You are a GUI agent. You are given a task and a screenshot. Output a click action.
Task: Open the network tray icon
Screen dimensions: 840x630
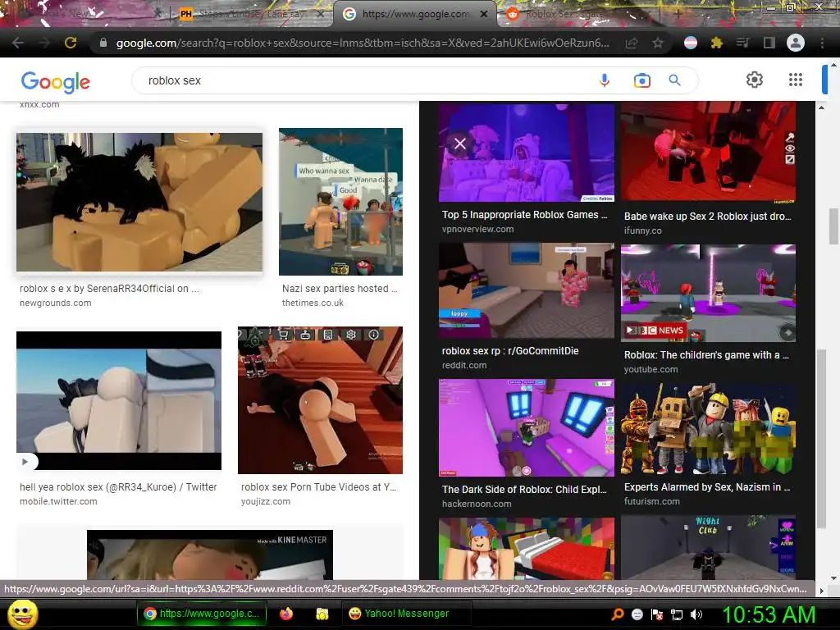coord(677,614)
